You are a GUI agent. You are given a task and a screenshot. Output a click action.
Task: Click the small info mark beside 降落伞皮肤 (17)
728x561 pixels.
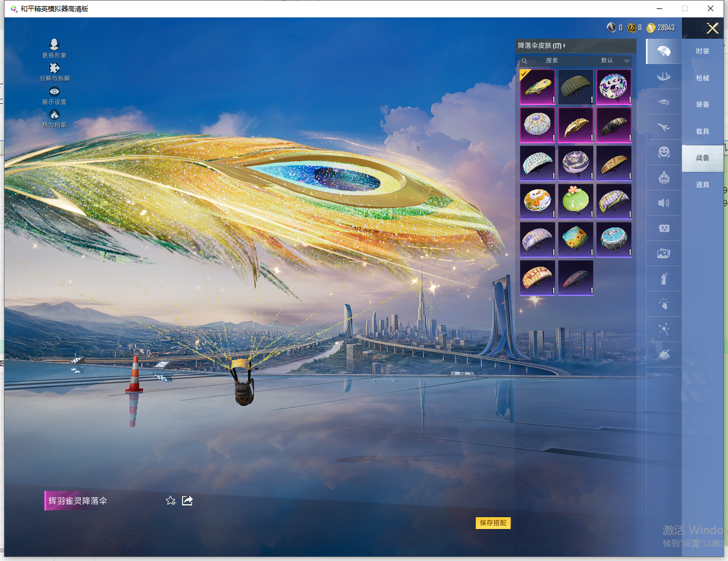tap(564, 45)
